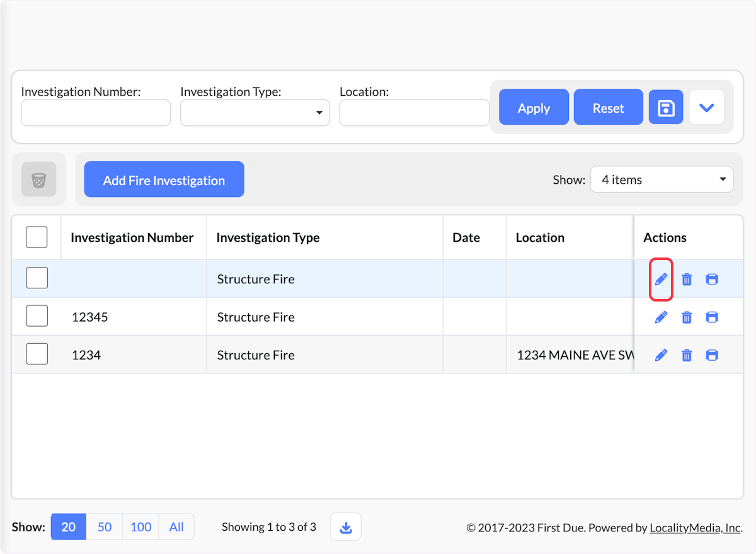Sort by Investigation Type column header
This screenshot has height=554, width=756.
[x=268, y=237]
